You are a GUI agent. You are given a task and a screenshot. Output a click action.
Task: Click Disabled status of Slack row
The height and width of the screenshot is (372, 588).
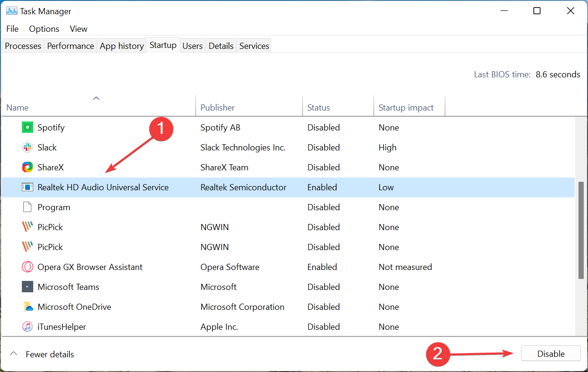[323, 148]
